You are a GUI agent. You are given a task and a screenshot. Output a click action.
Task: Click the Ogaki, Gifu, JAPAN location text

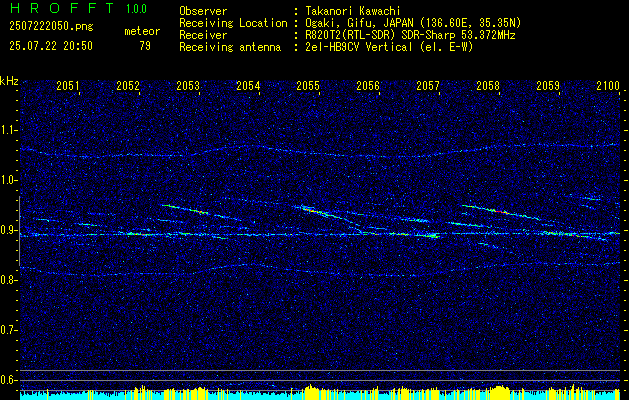point(411,23)
